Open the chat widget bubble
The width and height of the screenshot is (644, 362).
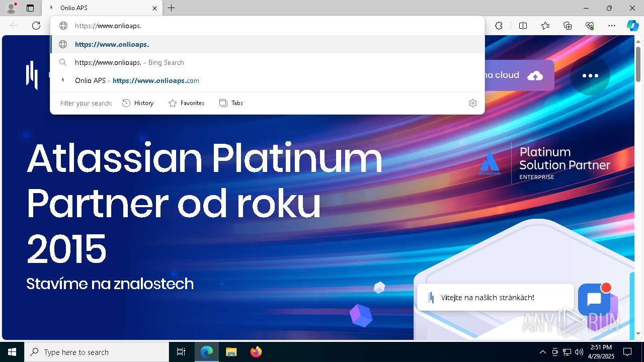594,299
